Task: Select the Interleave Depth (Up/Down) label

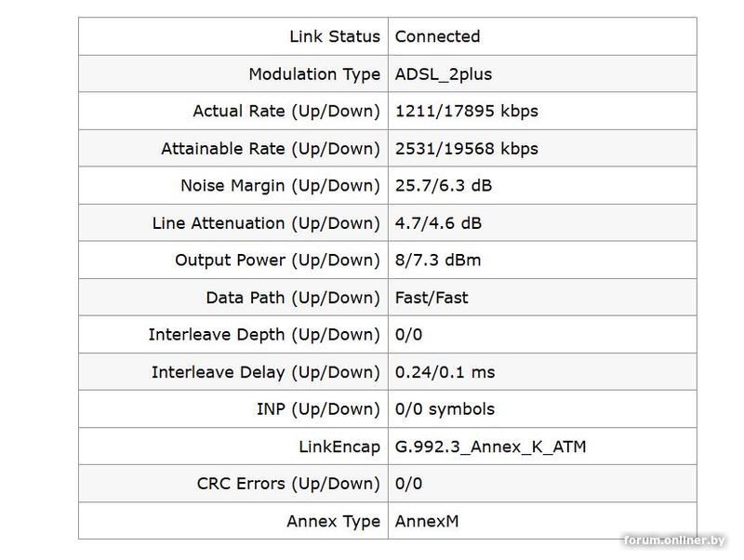Action: [264, 334]
